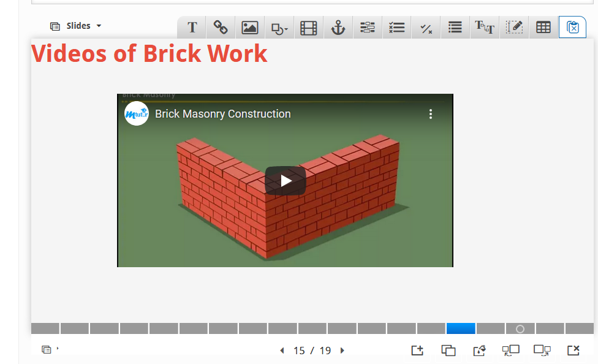Move slide left in order

510,350
